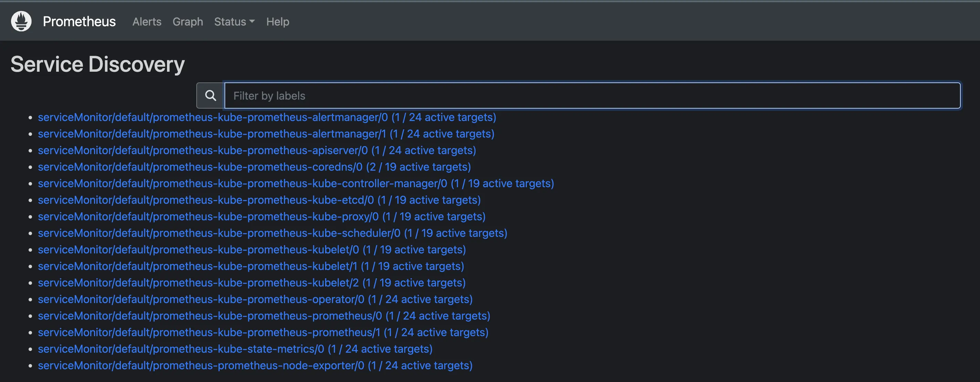Image resolution: width=980 pixels, height=382 pixels.
Task: Select the kube-state-metrics/0 serviceMonitor link
Action: coord(235,349)
